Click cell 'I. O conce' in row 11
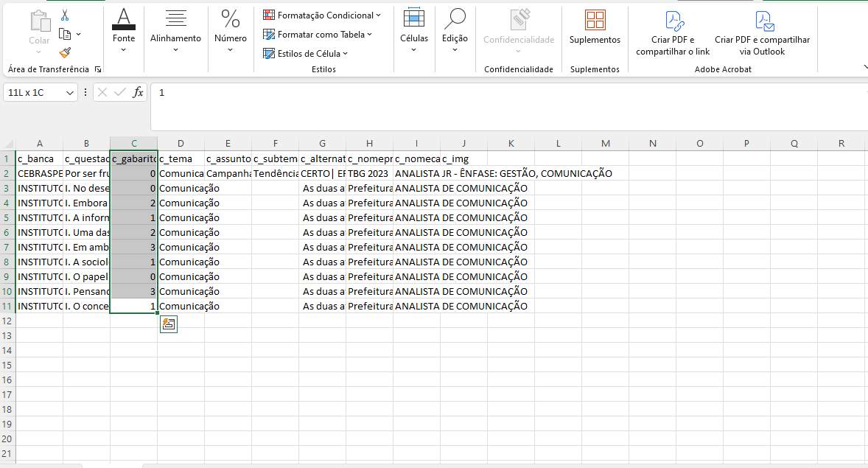This screenshot has width=868, height=468. 86,307
